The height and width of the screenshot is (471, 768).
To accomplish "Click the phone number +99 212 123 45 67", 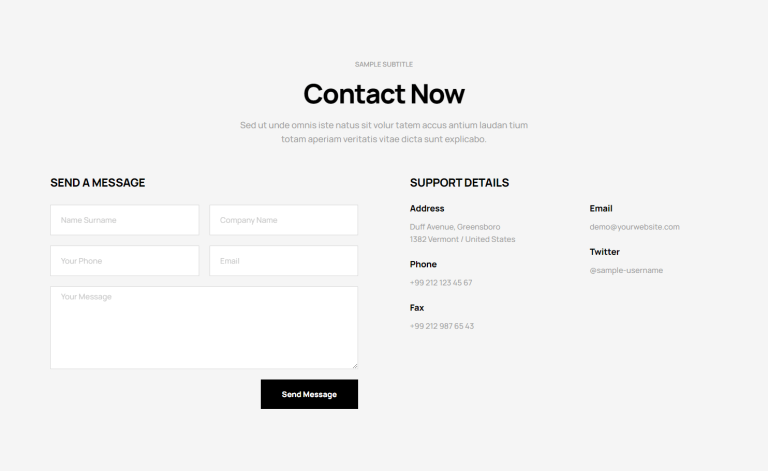I will tap(441, 283).
